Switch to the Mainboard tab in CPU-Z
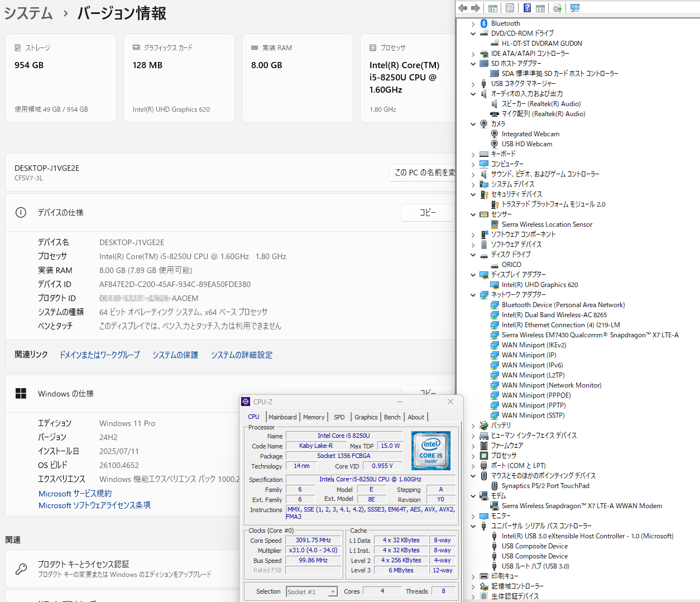 [x=282, y=417]
